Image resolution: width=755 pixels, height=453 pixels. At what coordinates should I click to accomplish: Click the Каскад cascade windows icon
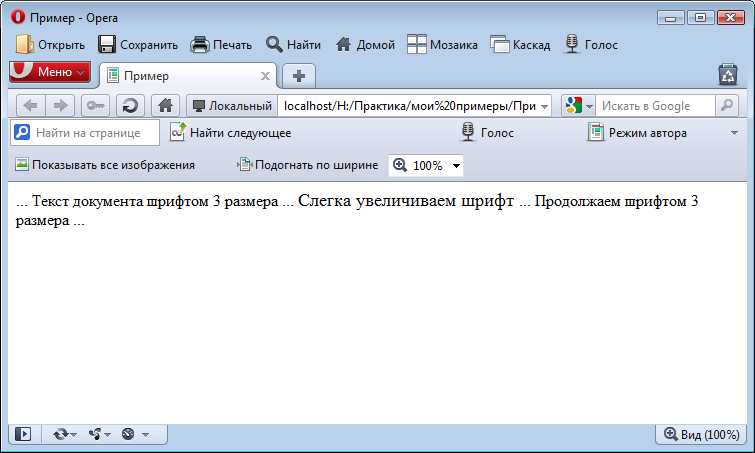click(x=499, y=44)
